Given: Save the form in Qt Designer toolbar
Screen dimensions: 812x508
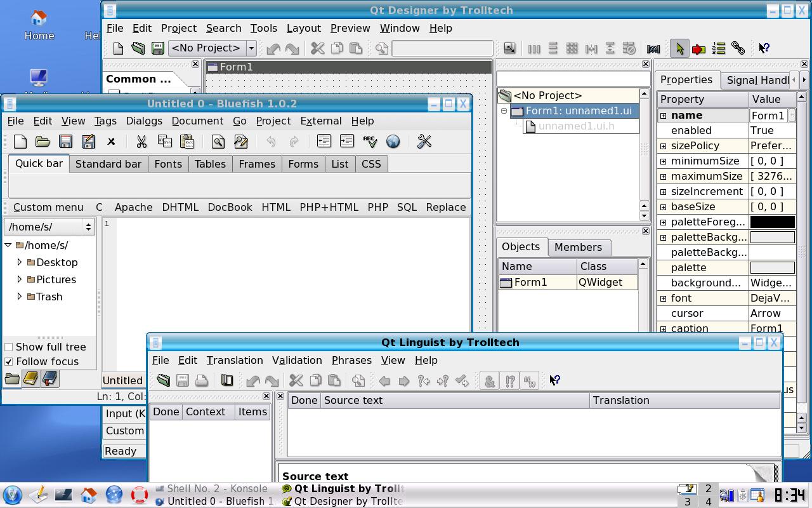Looking at the screenshot, I should [157, 48].
